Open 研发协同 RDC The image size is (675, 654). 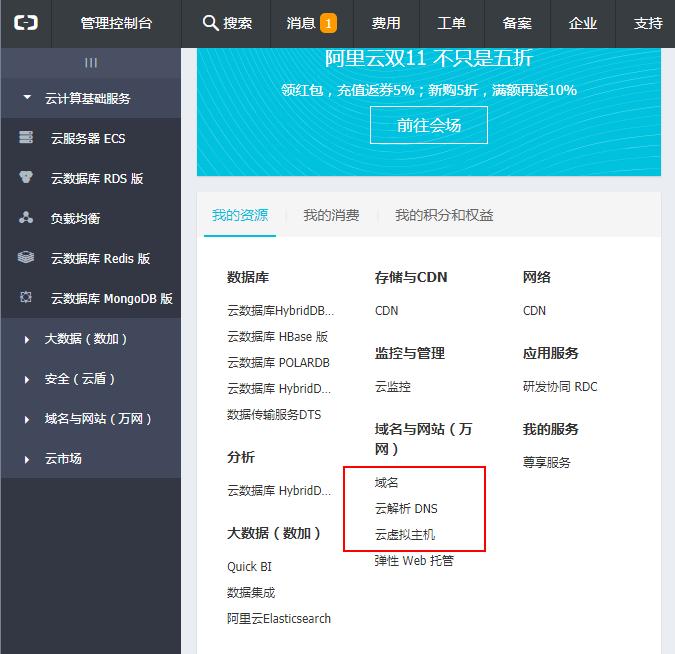pyautogui.click(x=560, y=387)
